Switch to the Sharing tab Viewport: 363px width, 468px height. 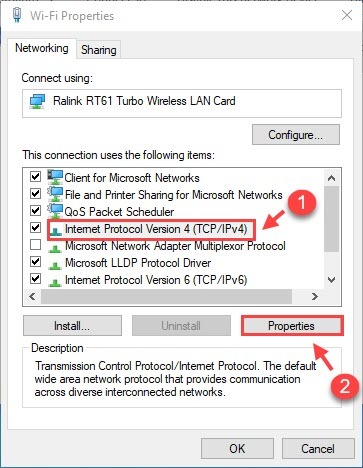click(99, 50)
